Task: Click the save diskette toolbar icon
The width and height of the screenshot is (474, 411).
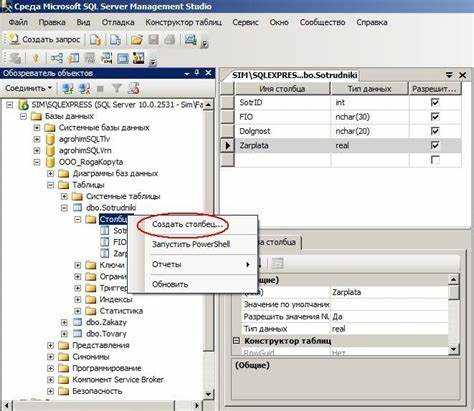Action: point(153,40)
